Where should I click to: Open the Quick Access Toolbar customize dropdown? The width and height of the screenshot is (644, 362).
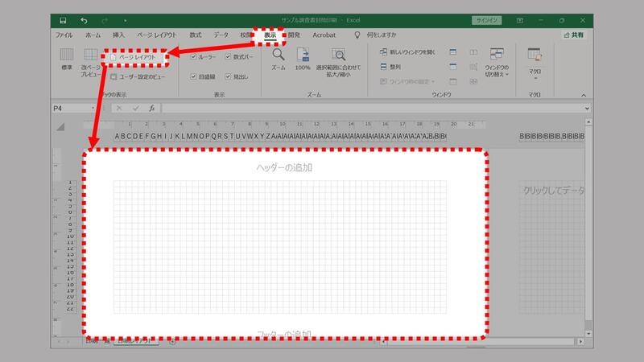click(x=125, y=21)
